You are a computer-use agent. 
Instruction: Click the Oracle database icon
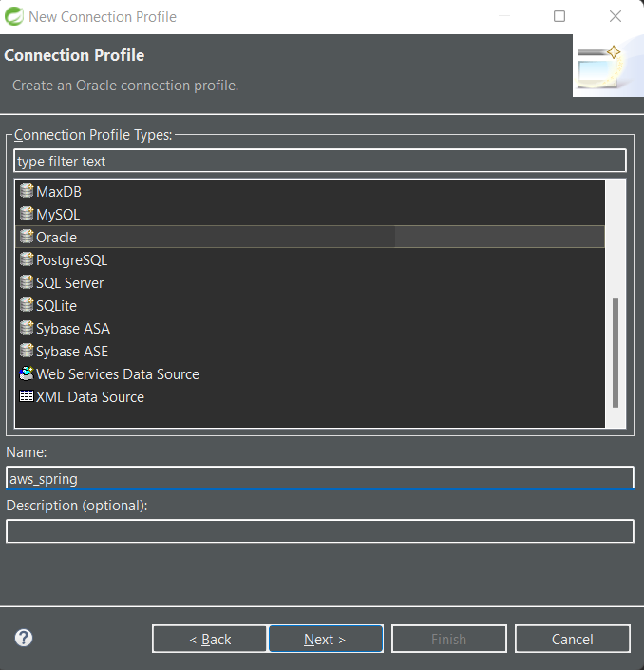pos(27,237)
